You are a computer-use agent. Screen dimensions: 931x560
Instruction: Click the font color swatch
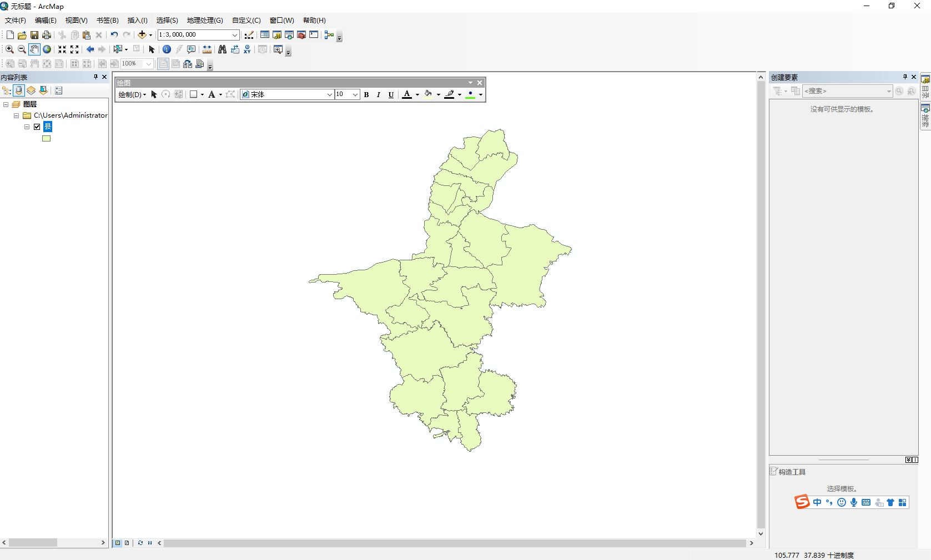tap(407, 95)
